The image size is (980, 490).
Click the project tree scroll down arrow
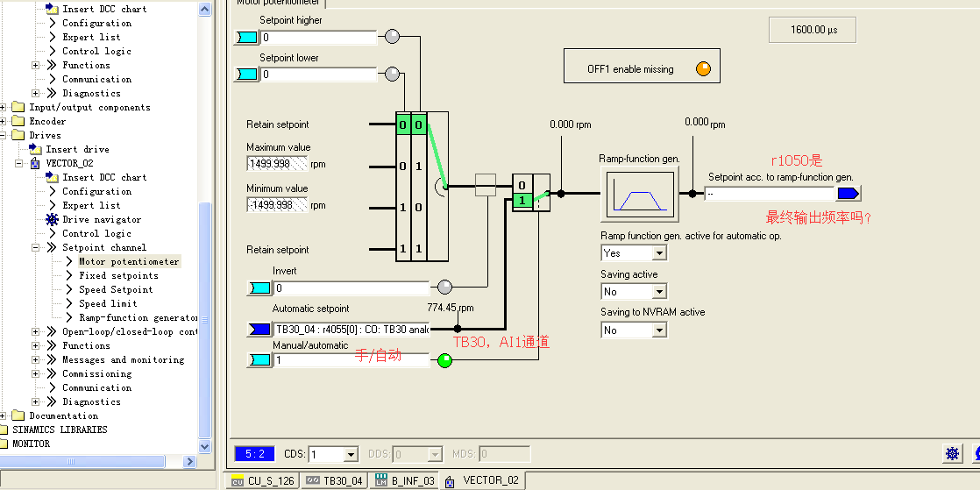pyautogui.click(x=205, y=446)
